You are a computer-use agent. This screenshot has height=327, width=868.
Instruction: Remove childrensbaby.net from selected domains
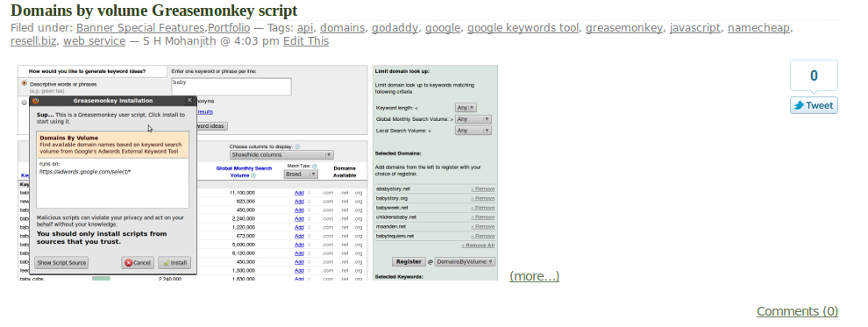483,217
